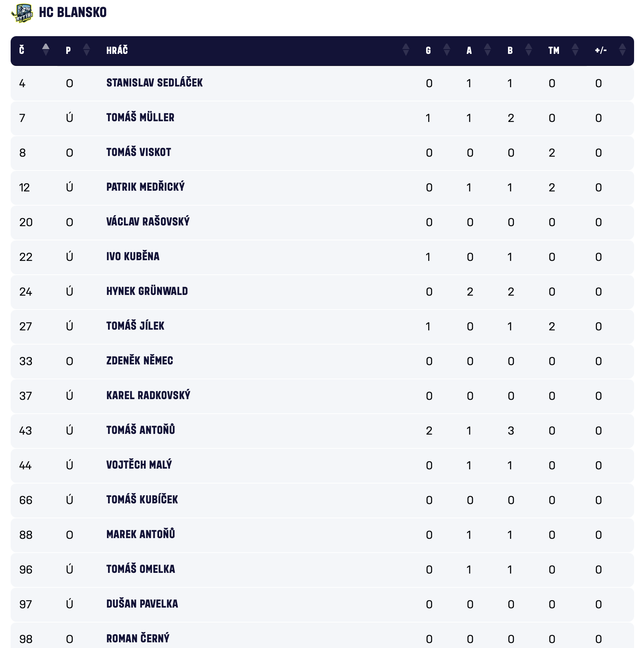Open Dušan Pavelka player link
Viewport: 644px width, 648px height.
pos(142,604)
